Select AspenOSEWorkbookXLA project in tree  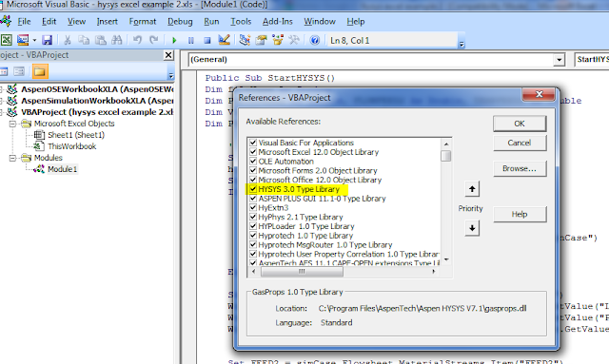point(97,89)
